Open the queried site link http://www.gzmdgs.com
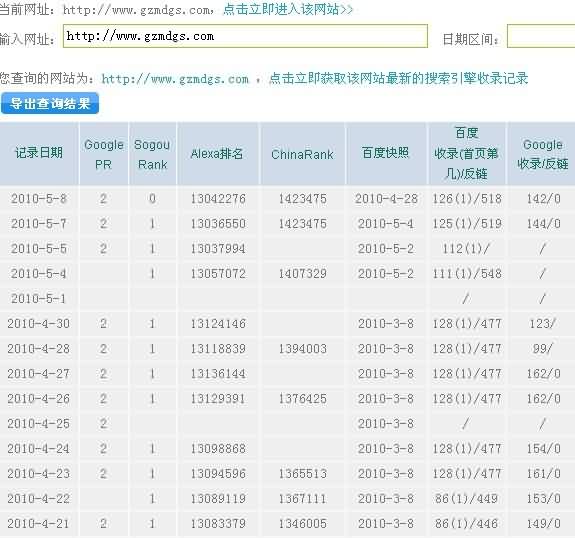Image resolution: width=575 pixels, height=538 pixels. tap(175, 78)
